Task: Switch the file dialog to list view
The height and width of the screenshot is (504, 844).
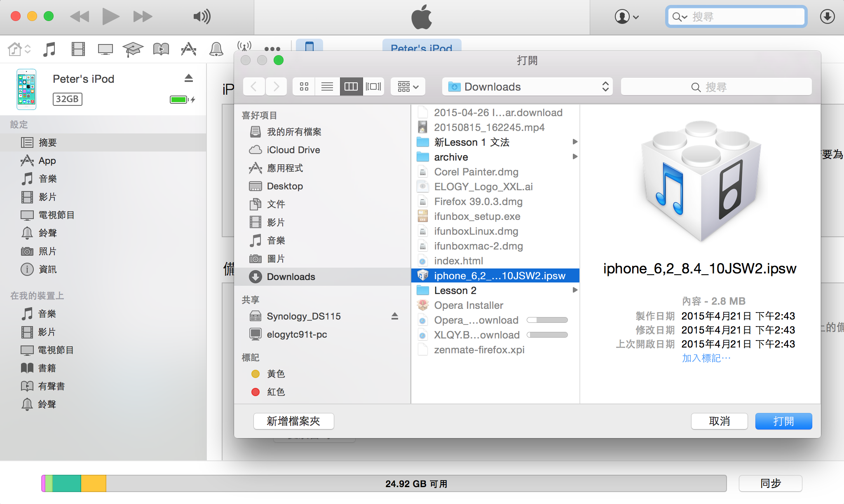Action: tap(327, 86)
